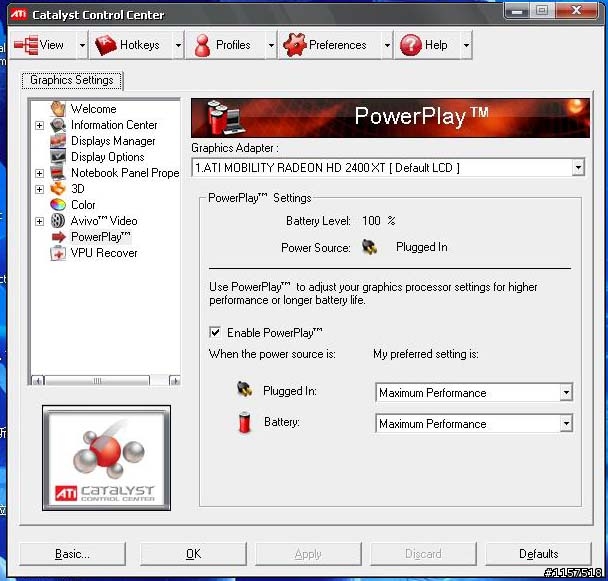Click the PowerPlay red arrow icon
Viewport: 608px width, 581px height.
pos(59,237)
